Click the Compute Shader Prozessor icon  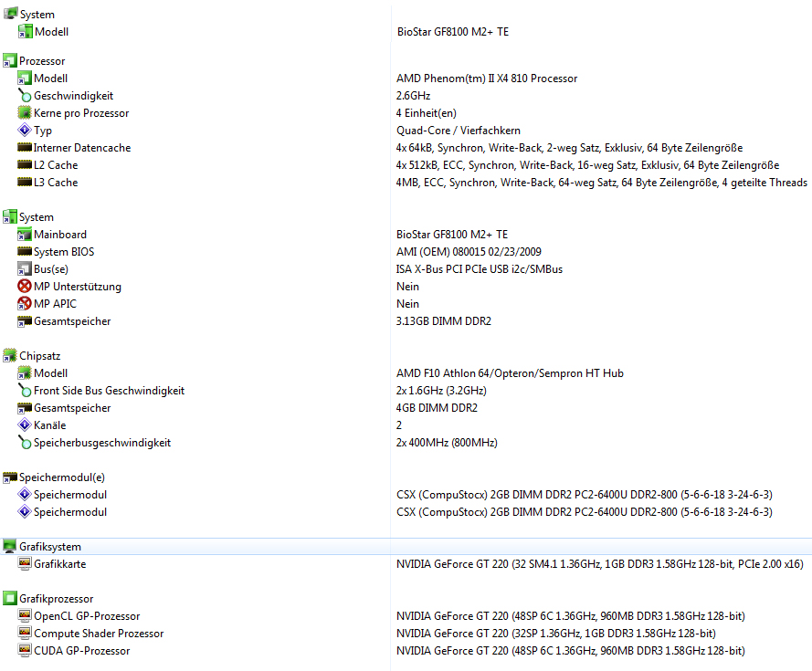pyautogui.click(x=25, y=633)
